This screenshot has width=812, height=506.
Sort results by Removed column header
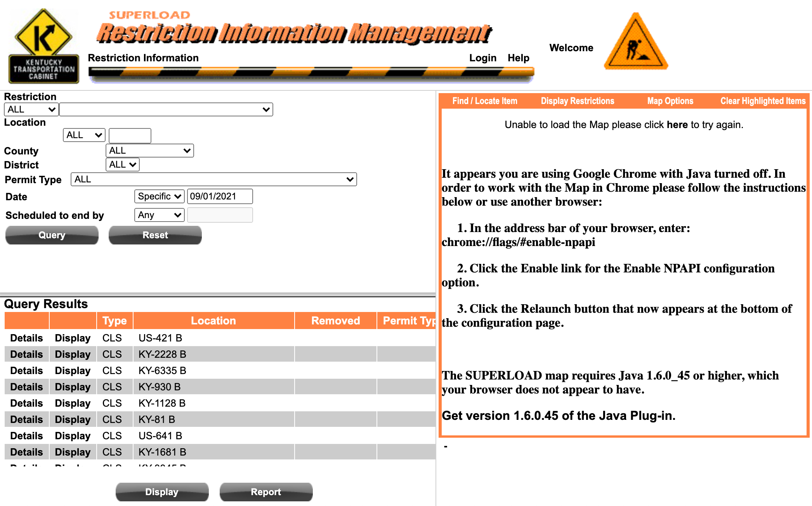point(336,321)
